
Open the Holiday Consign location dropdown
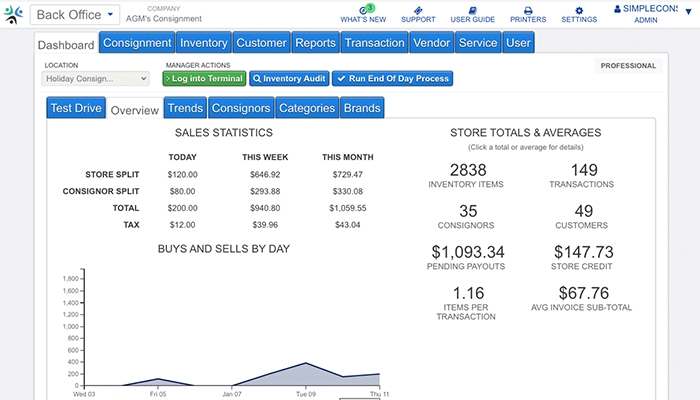coord(96,78)
